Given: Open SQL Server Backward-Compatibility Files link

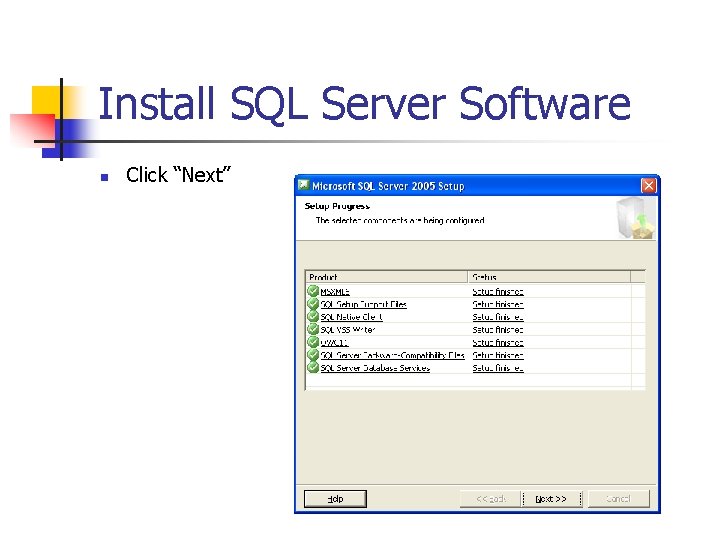Looking at the screenshot, I should 393,355.
